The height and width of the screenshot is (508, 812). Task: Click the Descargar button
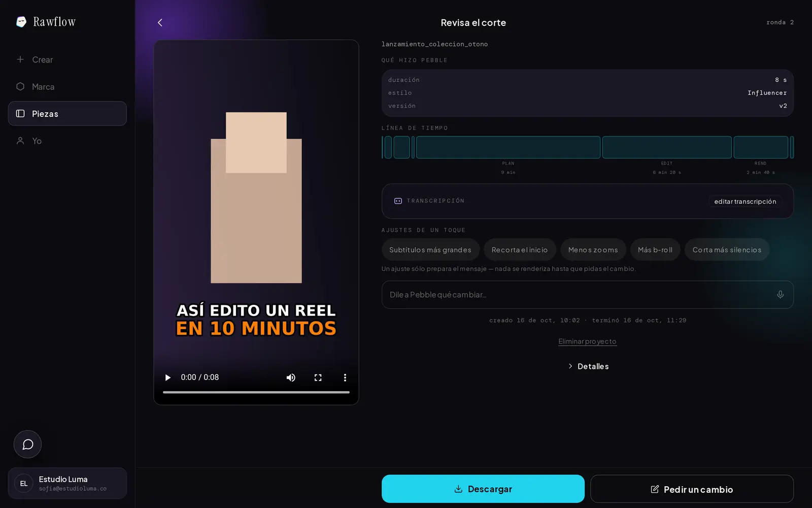[483, 489]
